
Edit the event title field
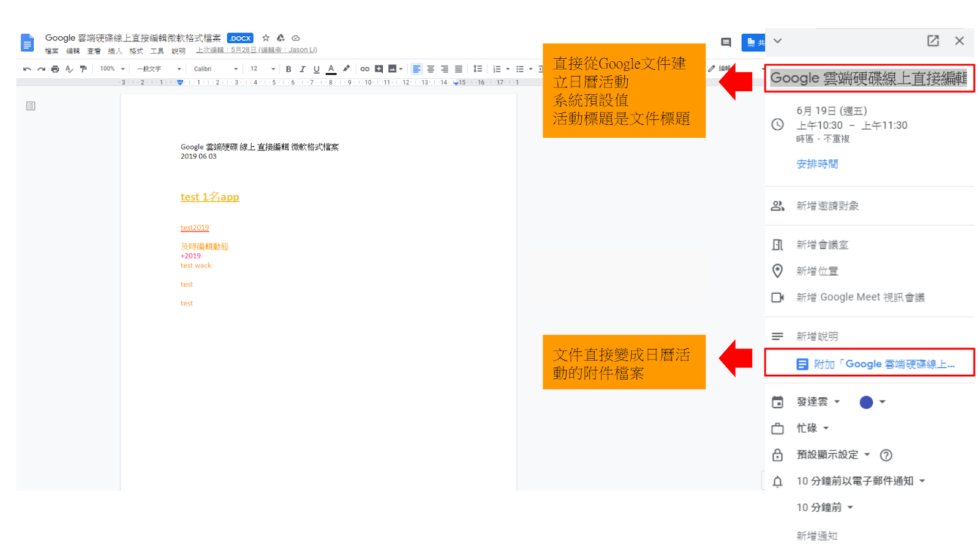click(x=869, y=78)
